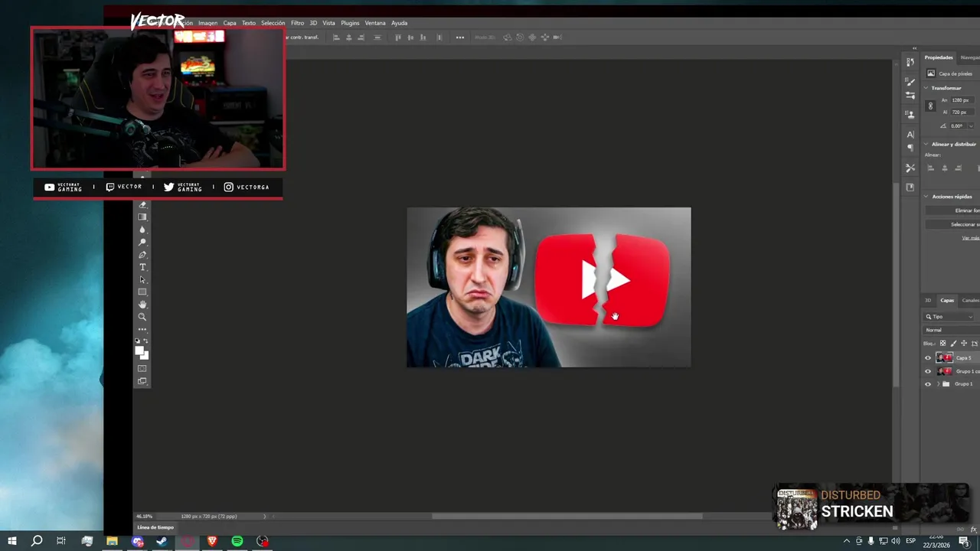
Task: Collapse the Alinear y distribuir section
Action: [926, 144]
